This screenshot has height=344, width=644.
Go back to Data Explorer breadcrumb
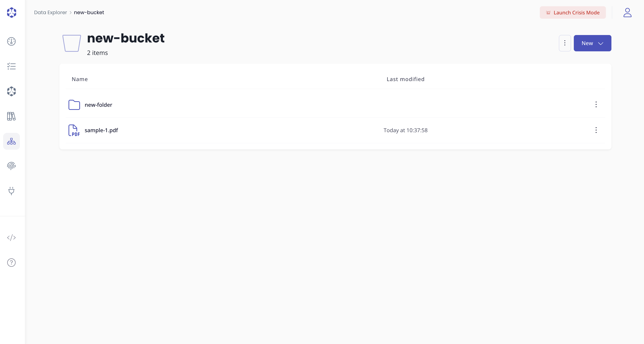[51, 12]
